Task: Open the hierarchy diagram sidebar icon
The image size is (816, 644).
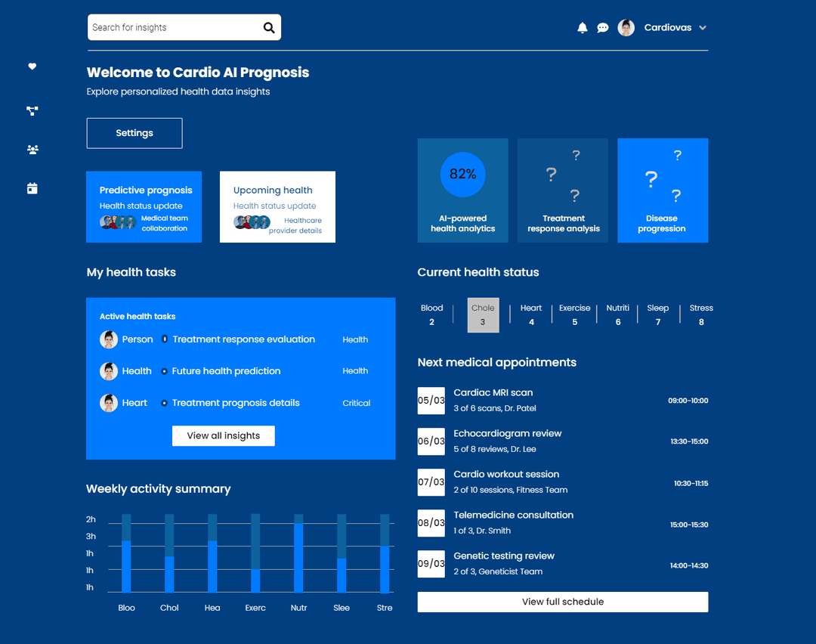Action: (x=32, y=111)
